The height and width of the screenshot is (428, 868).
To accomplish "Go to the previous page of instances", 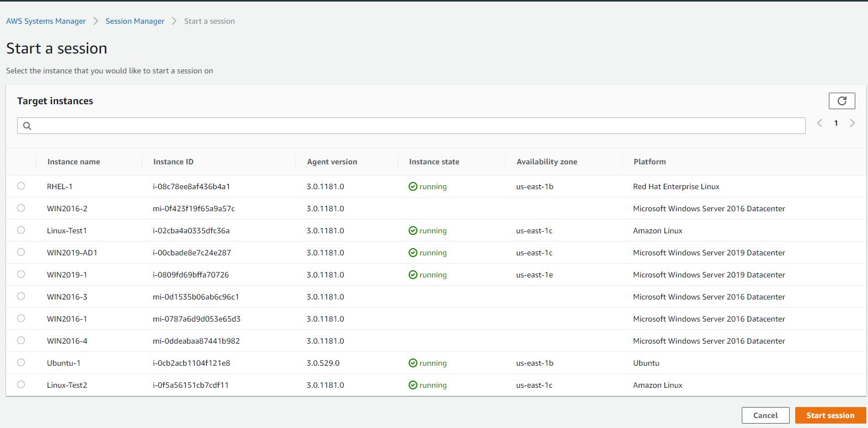I will click(x=819, y=123).
